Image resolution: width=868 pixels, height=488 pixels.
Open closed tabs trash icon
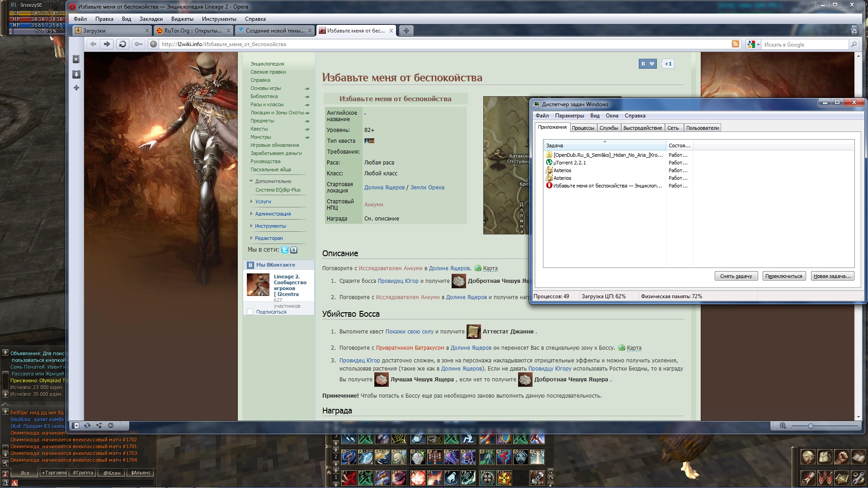[854, 31]
